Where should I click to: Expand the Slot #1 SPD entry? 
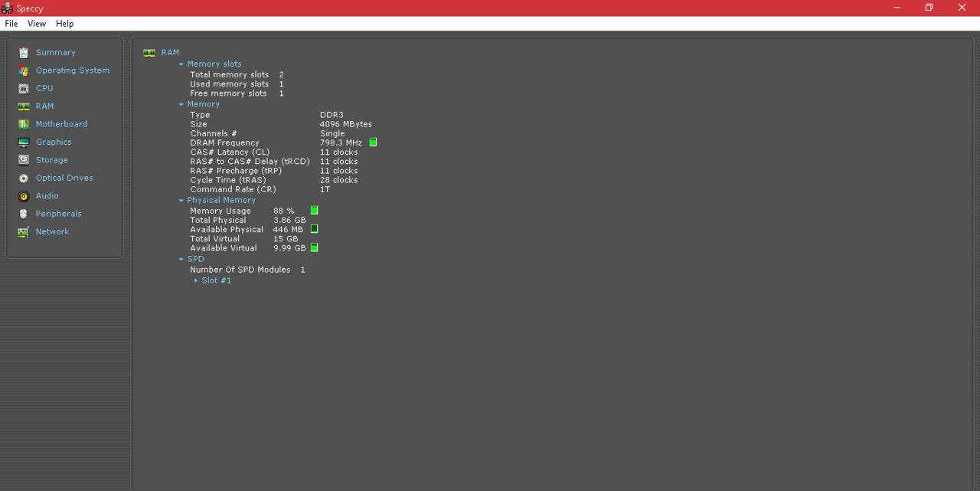click(x=196, y=280)
